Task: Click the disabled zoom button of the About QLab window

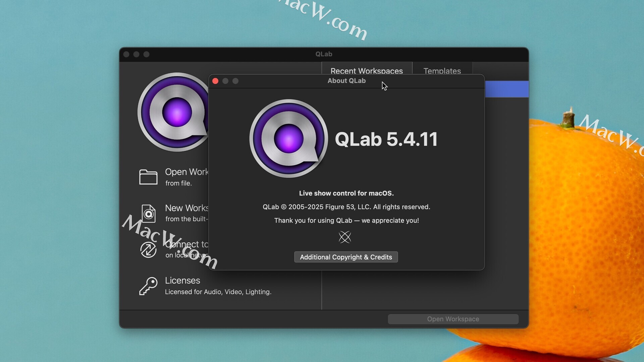Action: [x=235, y=81]
